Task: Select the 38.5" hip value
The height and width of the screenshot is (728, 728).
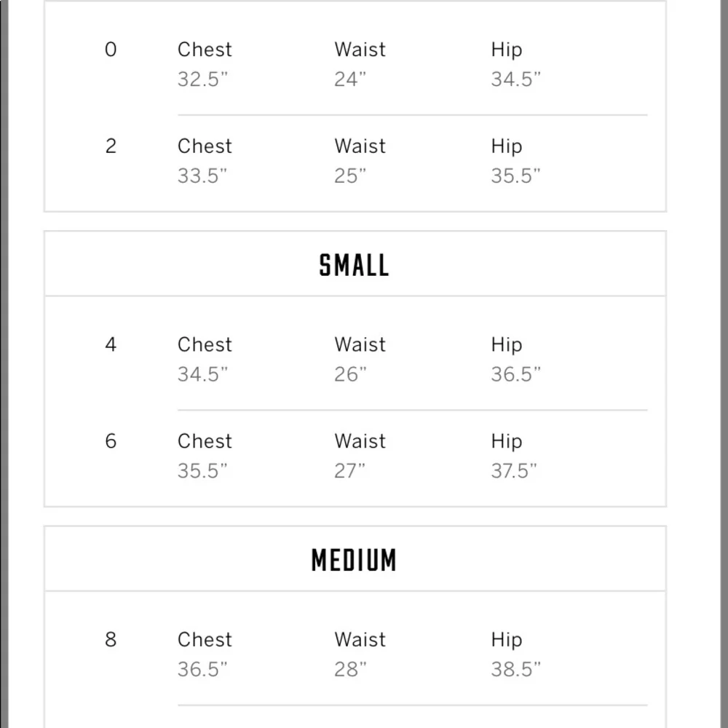Action: tap(516, 669)
